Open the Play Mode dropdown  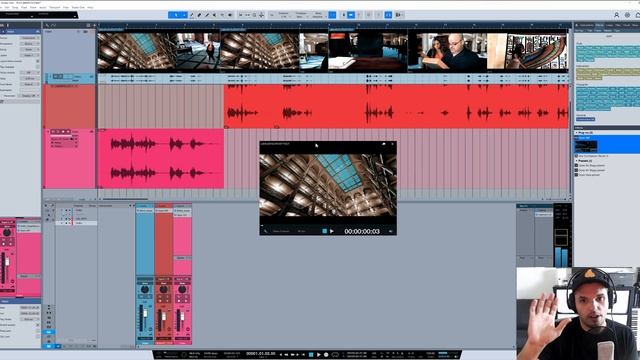pos(29,319)
